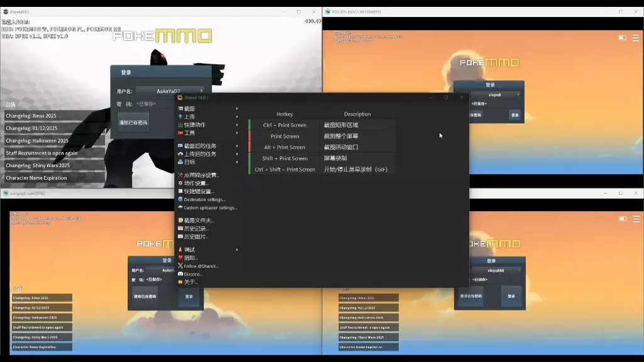644x362 pixels.
Task: Expand the 截图后的任务 submenu arrow
Action: (237, 146)
